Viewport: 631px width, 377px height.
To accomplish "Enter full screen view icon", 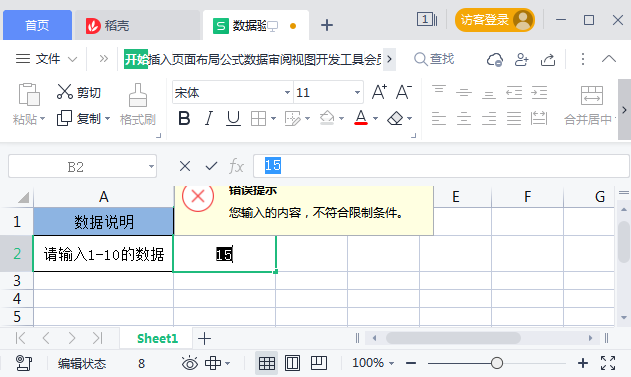I will 608,363.
